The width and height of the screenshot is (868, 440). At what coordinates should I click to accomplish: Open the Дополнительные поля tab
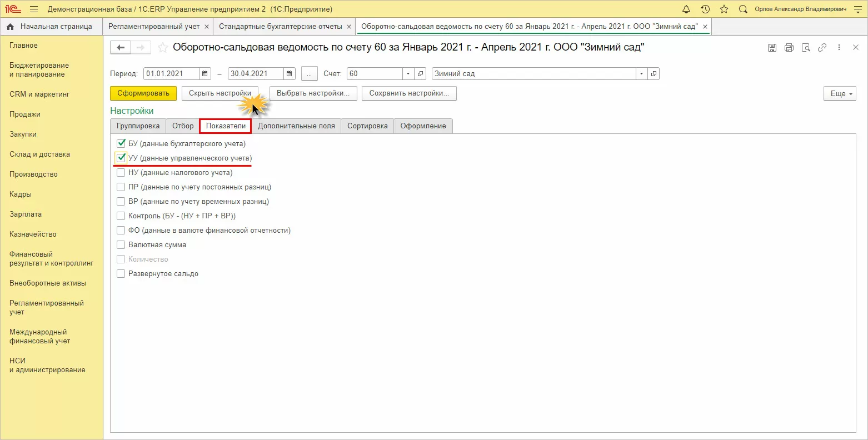click(x=296, y=126)
